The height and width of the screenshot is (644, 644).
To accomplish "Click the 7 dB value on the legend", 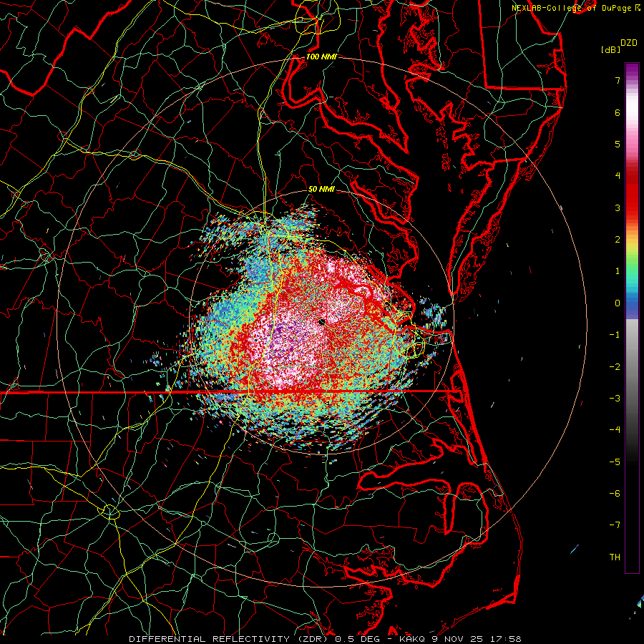I will (618, 80).
